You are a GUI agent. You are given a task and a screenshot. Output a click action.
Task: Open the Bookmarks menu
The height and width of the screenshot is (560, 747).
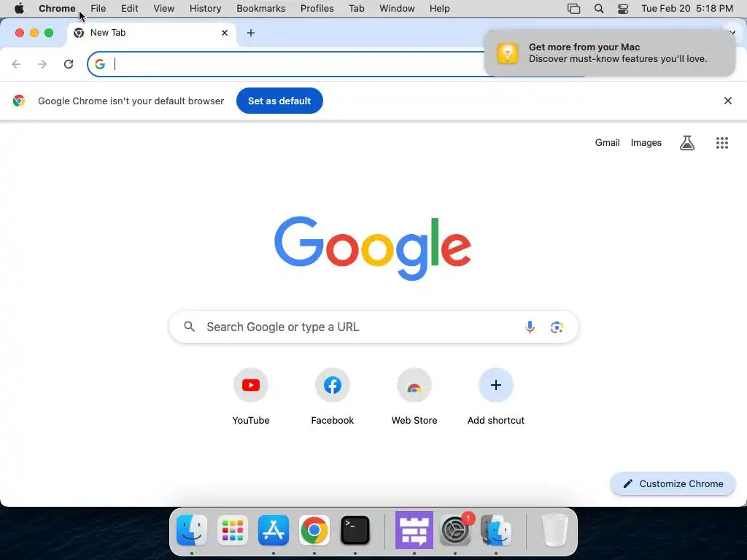coord(261,9)
